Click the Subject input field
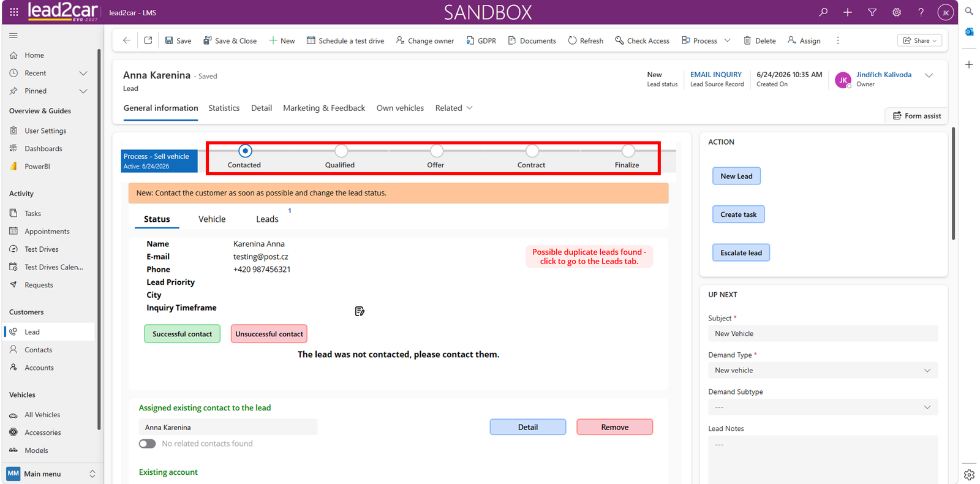980x484 pixels. coord(823,333)
